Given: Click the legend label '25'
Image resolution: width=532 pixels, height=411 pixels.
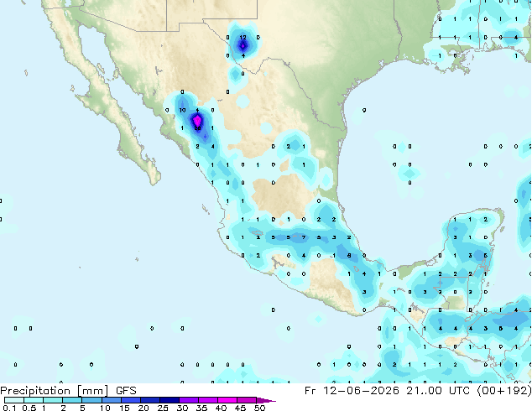Looking at the screenshot, I should 163,408.
